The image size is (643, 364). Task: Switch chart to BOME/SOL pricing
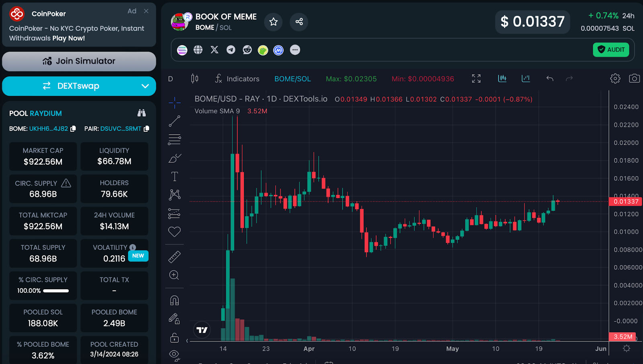click(293, 79)
